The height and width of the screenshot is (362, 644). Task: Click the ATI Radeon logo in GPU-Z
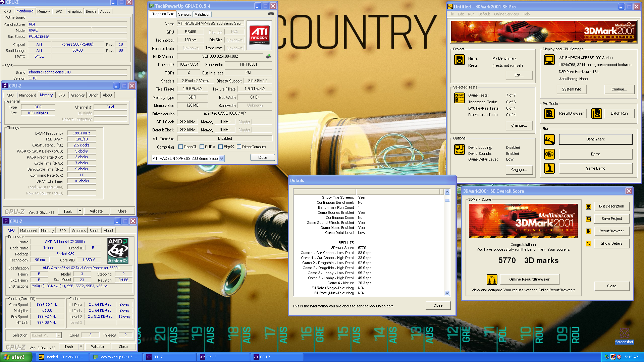coord(259,35)
